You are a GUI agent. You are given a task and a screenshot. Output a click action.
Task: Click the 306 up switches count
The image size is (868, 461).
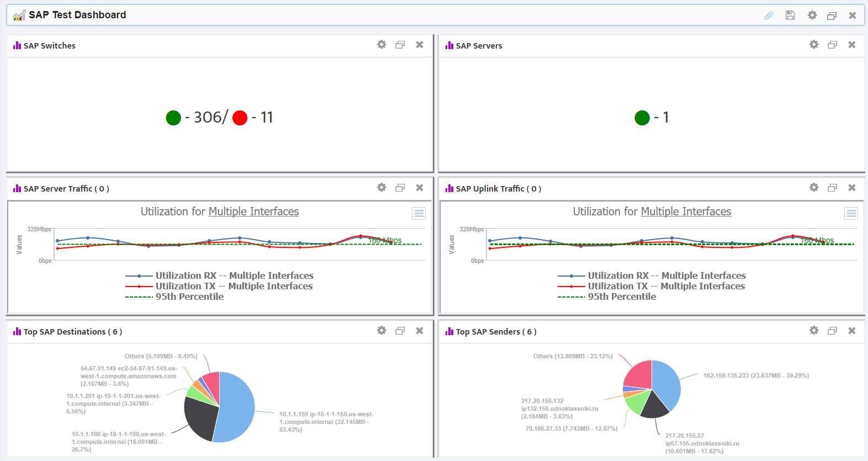208,117
